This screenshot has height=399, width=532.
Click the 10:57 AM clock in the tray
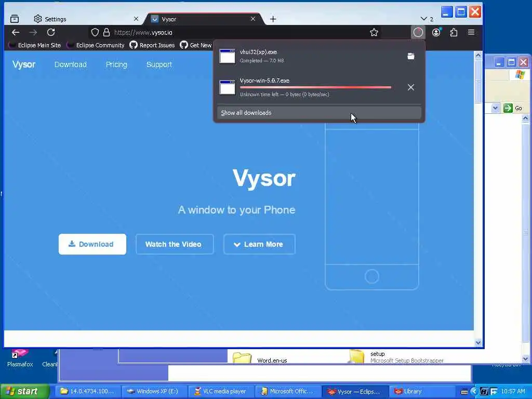pyautogui.click(x=513, y=391)
